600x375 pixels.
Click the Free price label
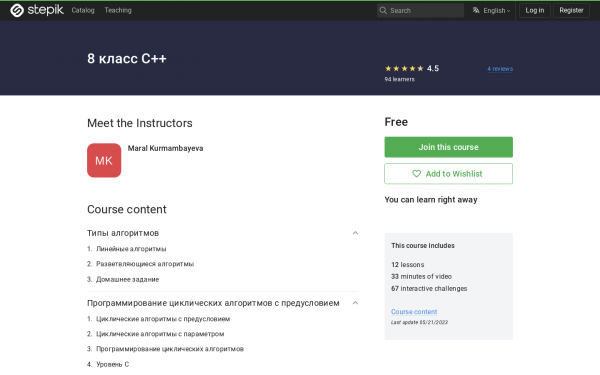[396, 122]
